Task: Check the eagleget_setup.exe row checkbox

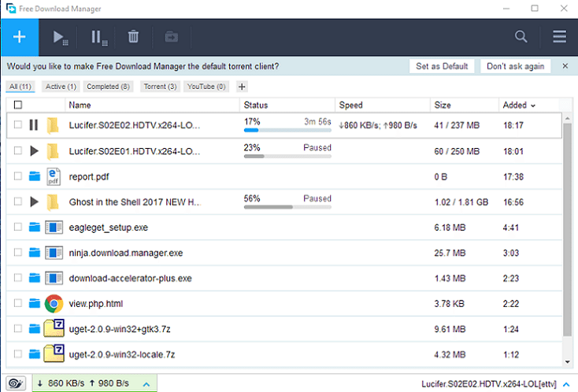Action: (17, 227)
